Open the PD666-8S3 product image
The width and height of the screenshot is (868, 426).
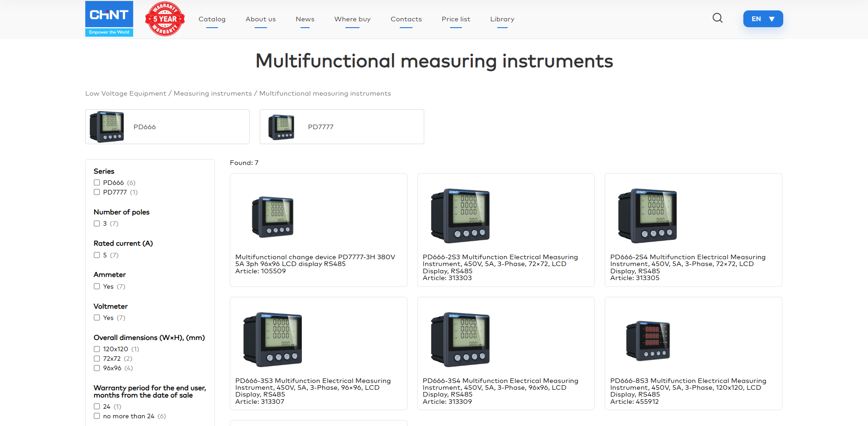(648, 341)
